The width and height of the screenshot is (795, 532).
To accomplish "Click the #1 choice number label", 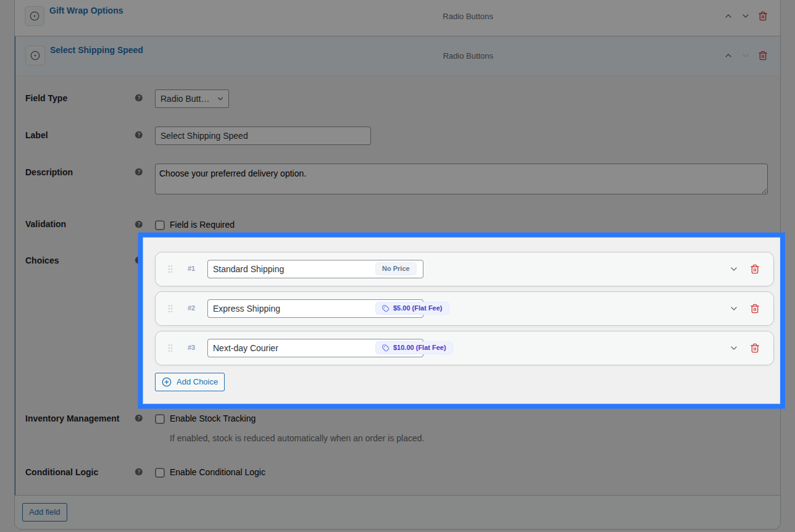I will [x=191, y=268].
